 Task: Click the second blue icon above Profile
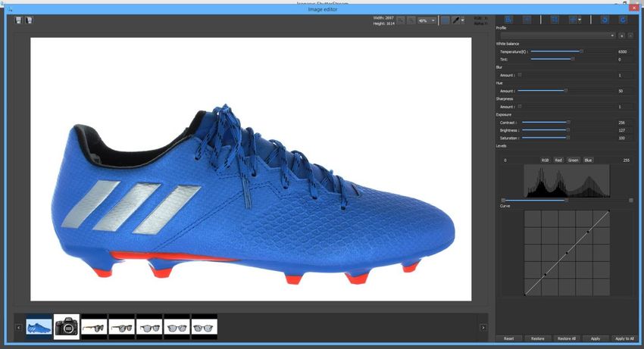527,20
